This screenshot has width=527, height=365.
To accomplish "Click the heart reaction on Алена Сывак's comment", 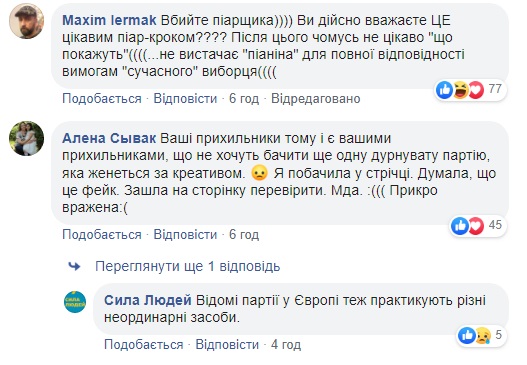I will pos(476,226).
